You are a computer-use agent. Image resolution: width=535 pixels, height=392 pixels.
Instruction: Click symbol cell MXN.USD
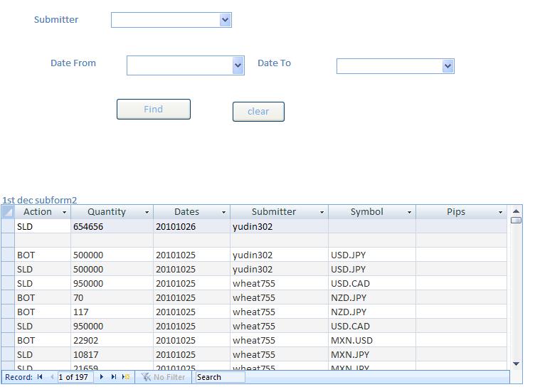372,340
